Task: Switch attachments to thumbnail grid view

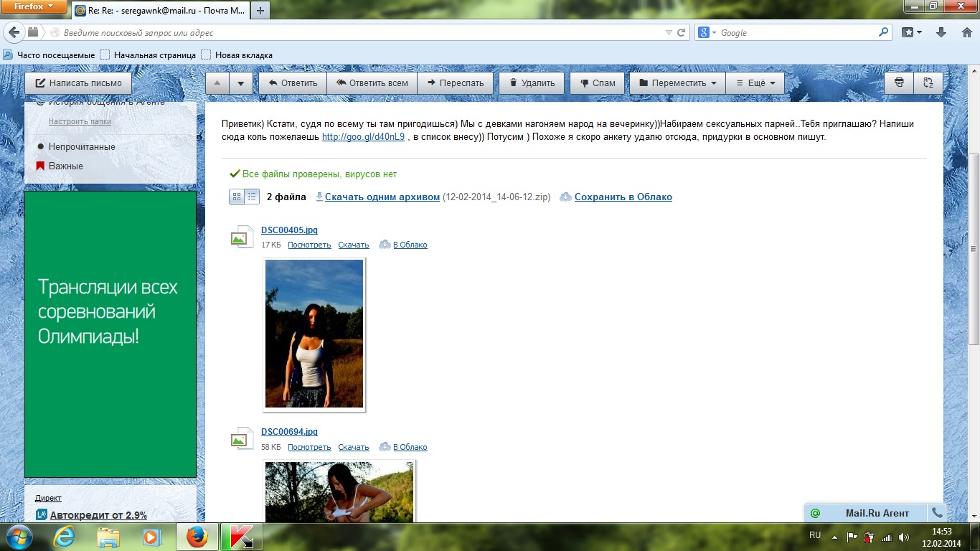Action: [x=237, y=197]
